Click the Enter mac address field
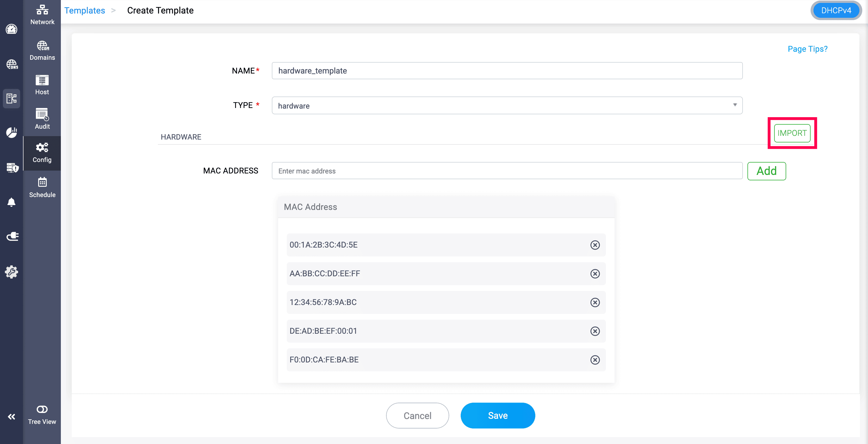 (x=507, y=171)
